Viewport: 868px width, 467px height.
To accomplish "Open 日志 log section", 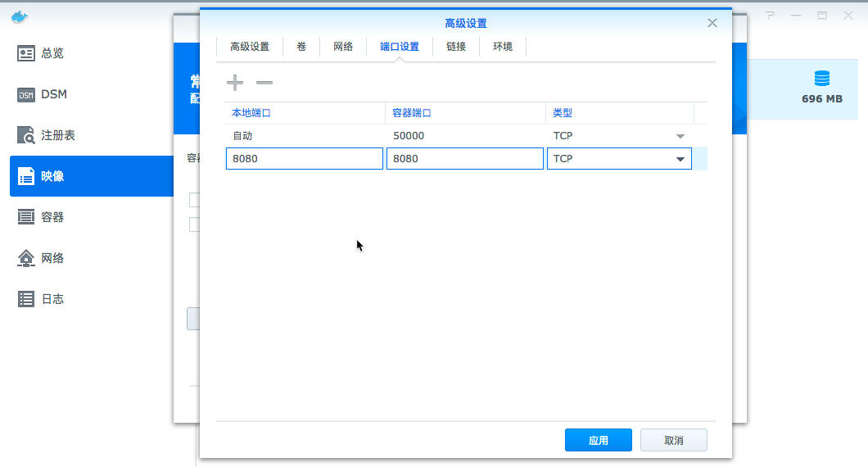I will pyautogui.click(x=52, y=299).
